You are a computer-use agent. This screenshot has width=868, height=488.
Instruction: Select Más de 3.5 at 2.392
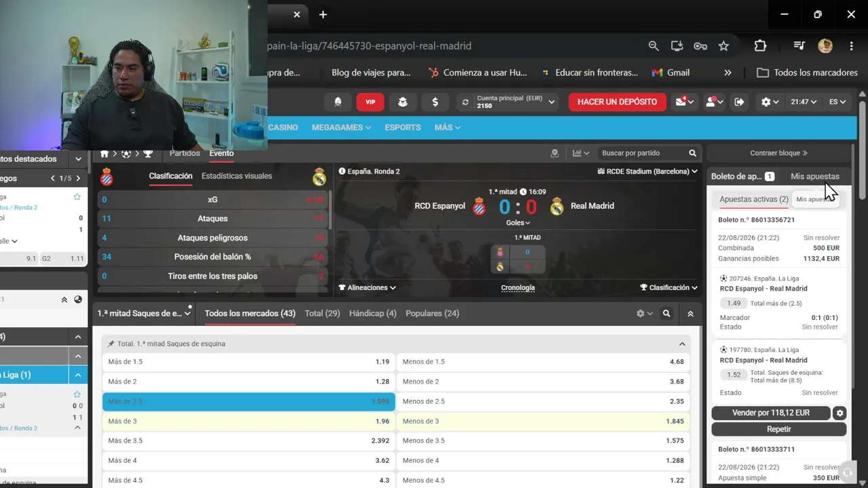click(x=249, y=441)
